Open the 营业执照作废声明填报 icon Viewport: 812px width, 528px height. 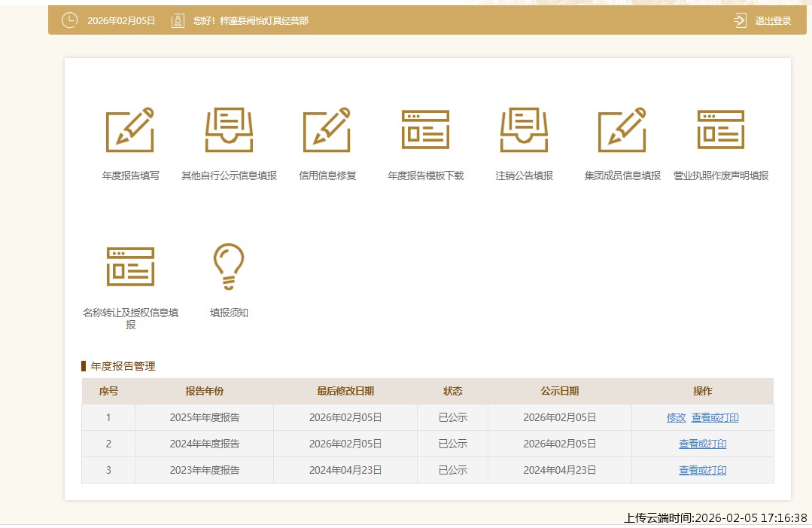(x=720, y=130)
